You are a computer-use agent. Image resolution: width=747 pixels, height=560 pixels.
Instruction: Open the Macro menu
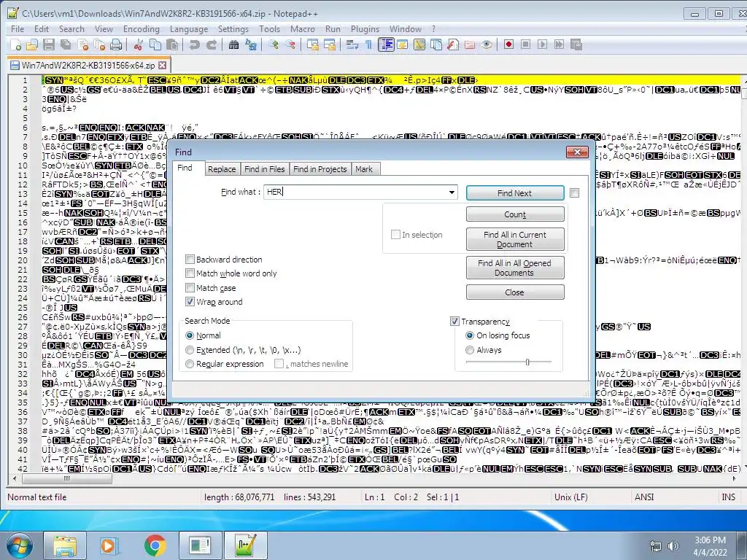click(303, 29)
